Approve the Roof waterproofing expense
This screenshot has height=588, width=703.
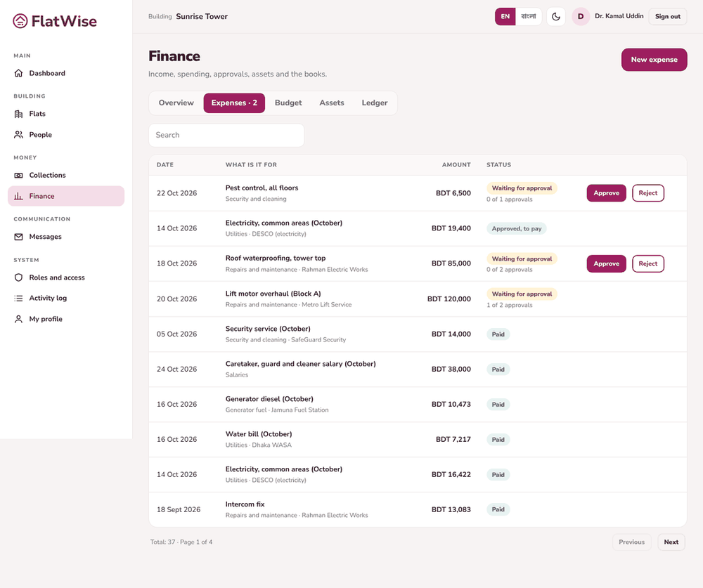tap(607, 263)
